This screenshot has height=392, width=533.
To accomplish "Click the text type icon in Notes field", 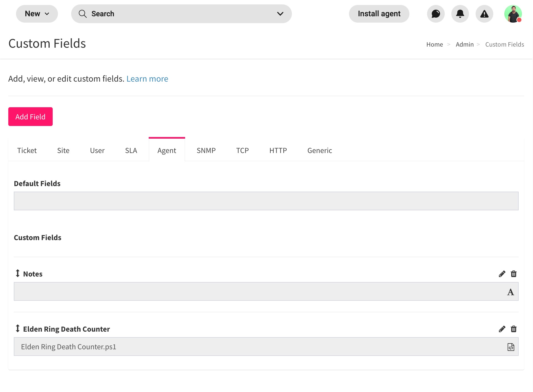I will tap(511, 291).
